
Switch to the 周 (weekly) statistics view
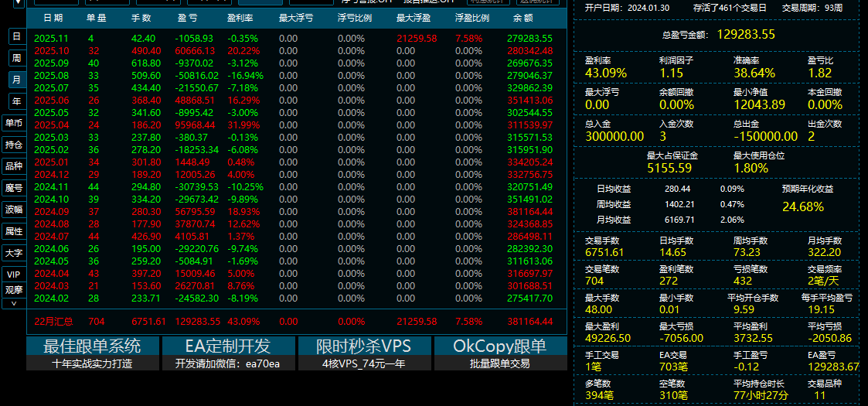(16, 57)
